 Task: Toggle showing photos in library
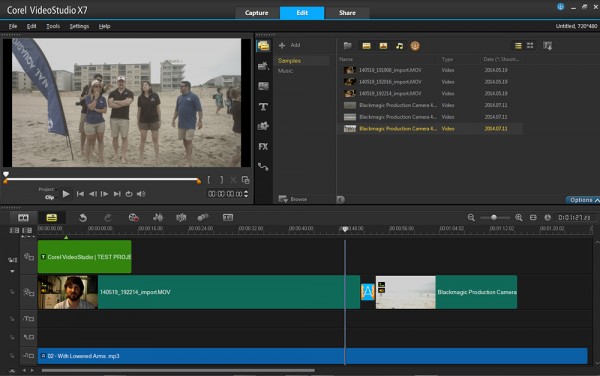tap(383, 46)
